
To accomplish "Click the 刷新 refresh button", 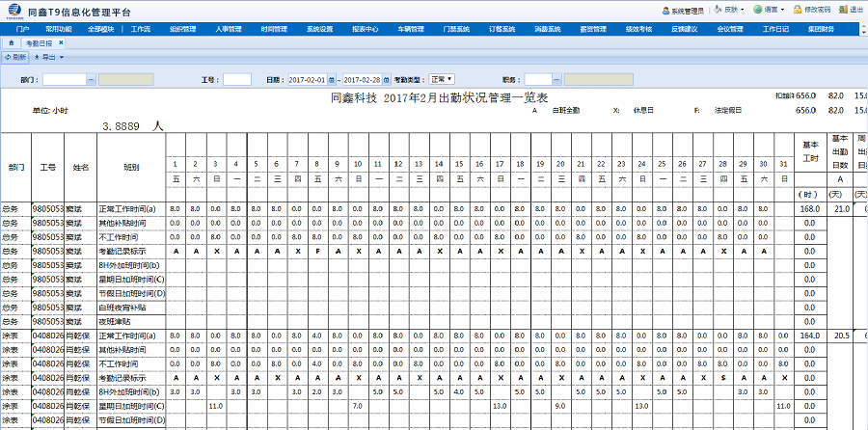I will click(x=15, y=58).
